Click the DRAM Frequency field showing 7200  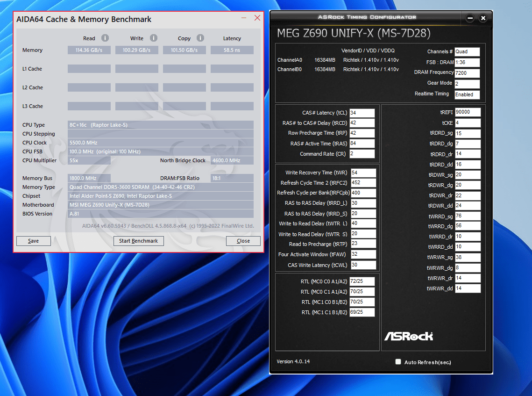click(467, 73)
